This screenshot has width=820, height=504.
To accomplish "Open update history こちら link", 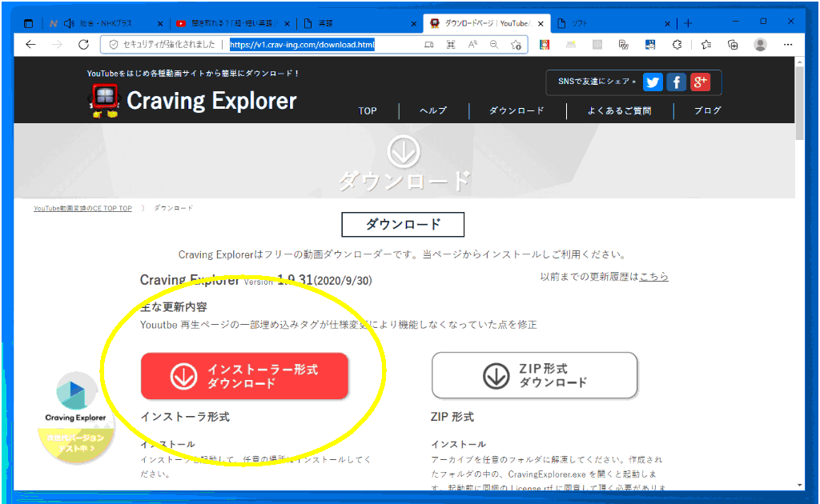I will pos(653,276).
